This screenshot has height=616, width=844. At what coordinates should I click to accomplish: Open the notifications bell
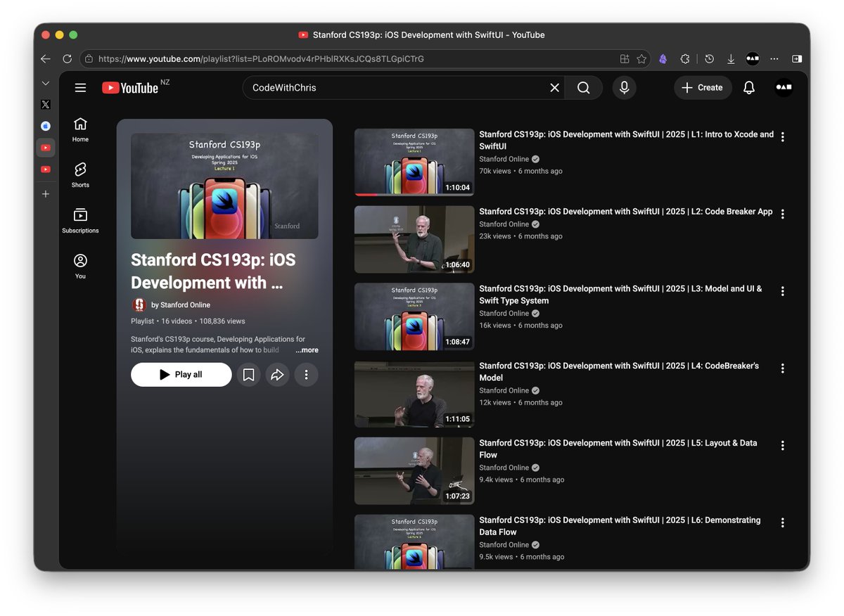pyautogui.click(x=749, y=88)
